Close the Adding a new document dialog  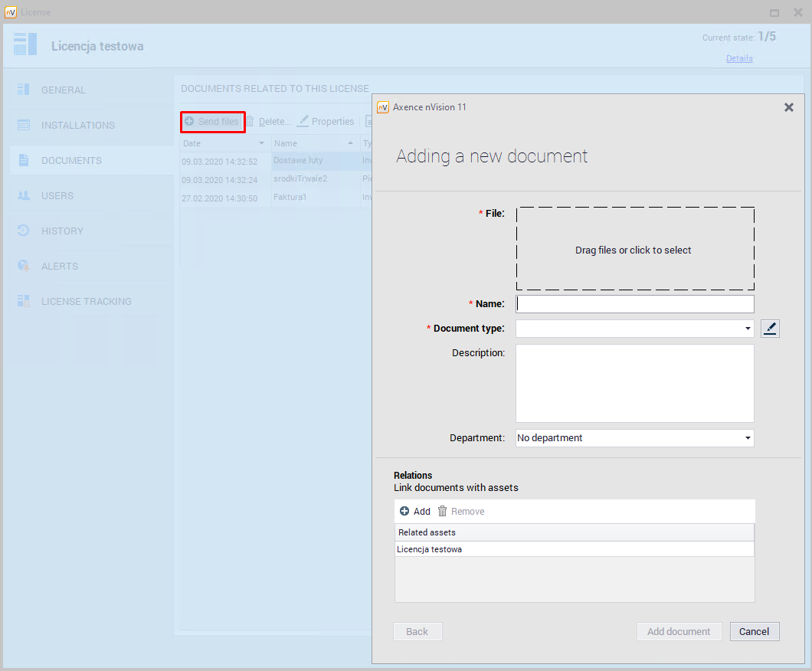[788, 107]
